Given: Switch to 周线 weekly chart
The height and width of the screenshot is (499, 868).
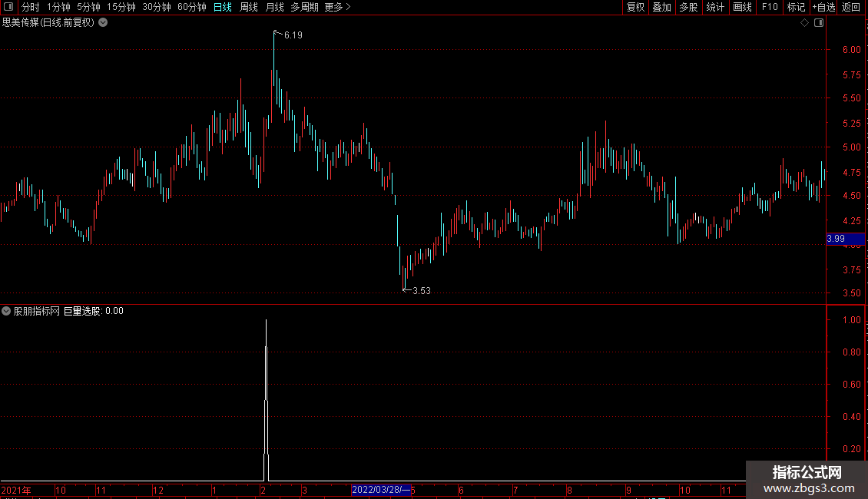Looking at the screenshot, I should pyautogui.click(x=249, y=7).
